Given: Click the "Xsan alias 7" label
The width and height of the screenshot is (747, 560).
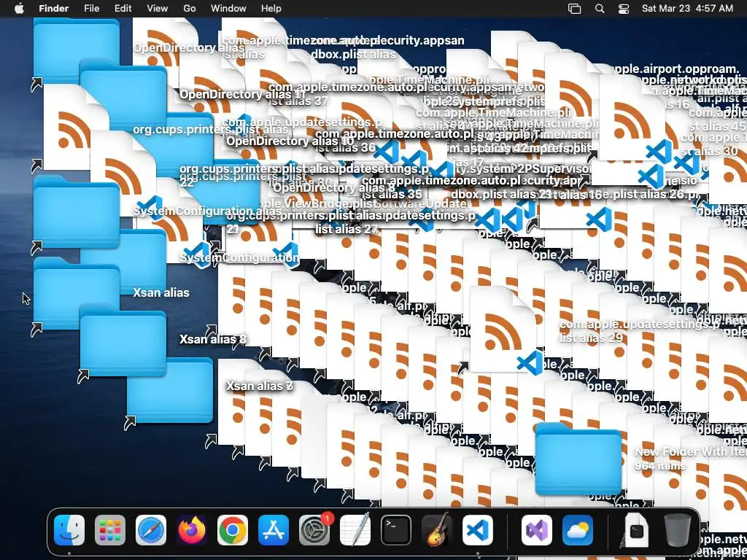Looking at the screenshot, I should [x=259, y=386].
